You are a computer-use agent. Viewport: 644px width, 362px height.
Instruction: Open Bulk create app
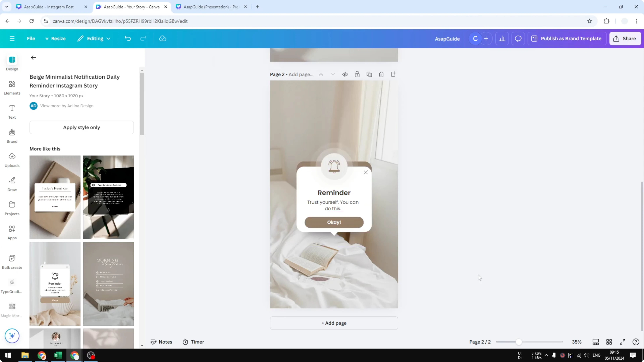click(12, 262)
